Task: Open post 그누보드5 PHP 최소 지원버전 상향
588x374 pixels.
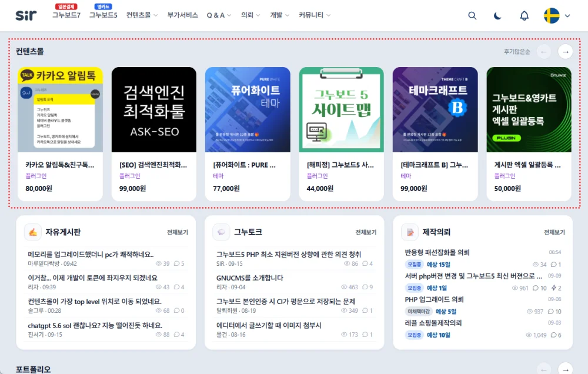Action: click(x=289, y=254)
